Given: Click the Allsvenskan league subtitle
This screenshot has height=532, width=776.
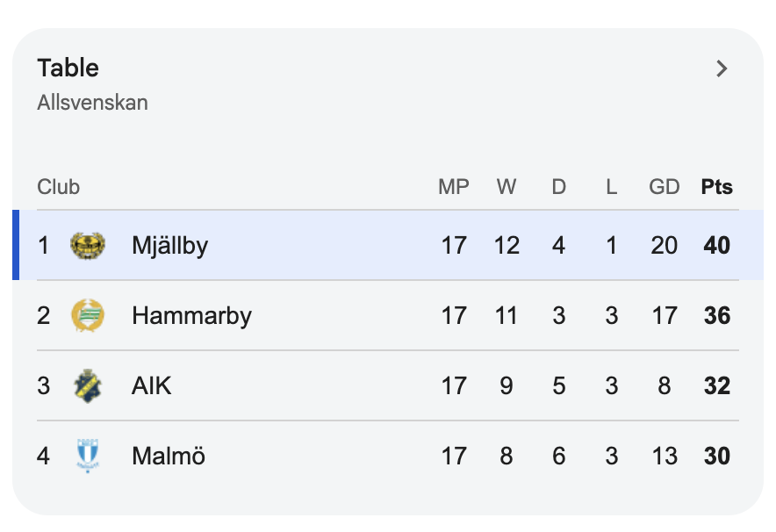Looking at the screenshot, I should pos(92,103).
